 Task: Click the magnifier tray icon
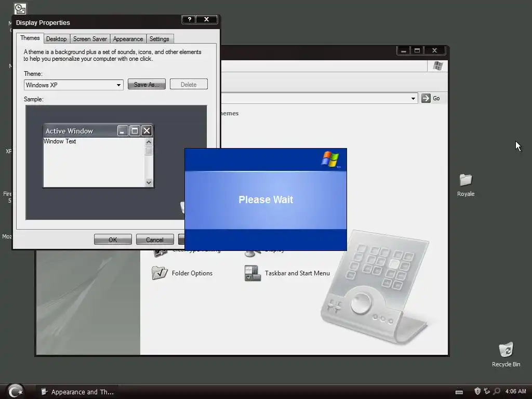pos(497,391)
